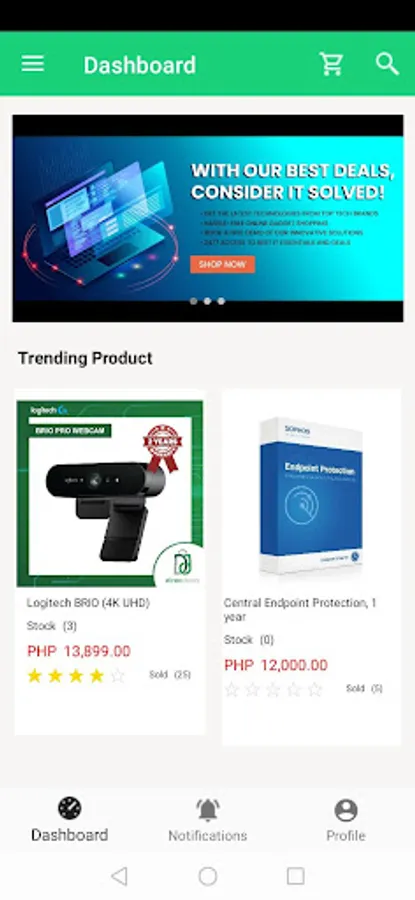Tap the Android recent apps square
The height and width of the screenshot is (900, 415).
[x=296, y=876]
